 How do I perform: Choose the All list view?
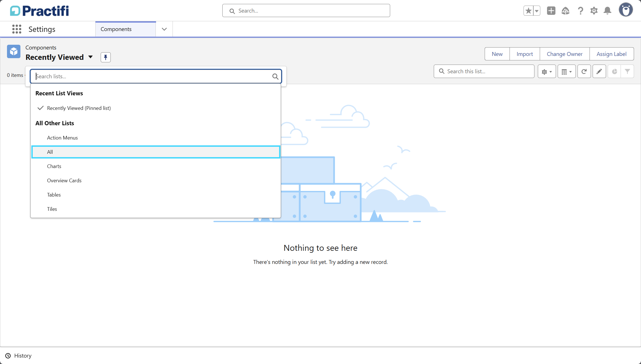(156, 152)
